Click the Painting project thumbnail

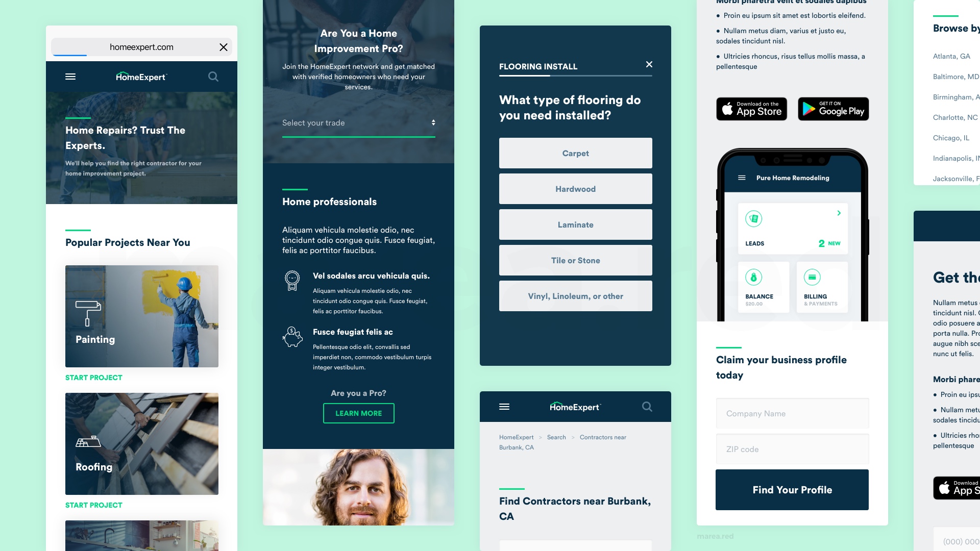(x=141, y=316)
